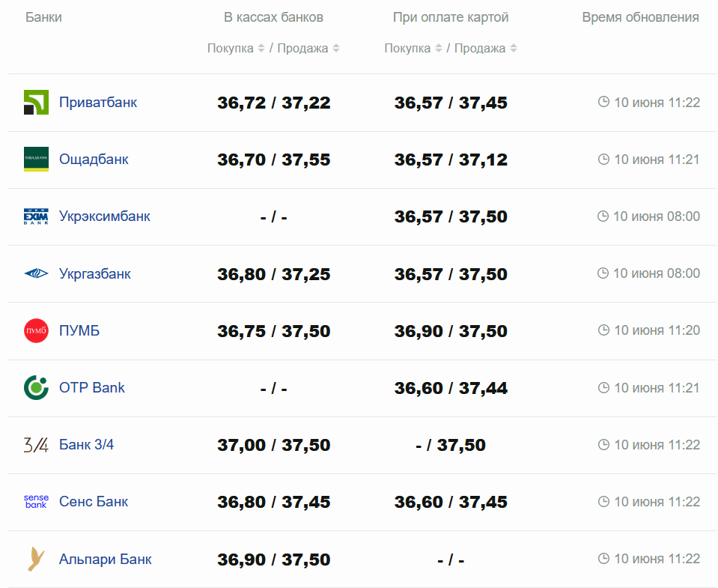The width and height of the screenshot is (718, 588).
Task: Follow the Сенс Банк link
Action: click(x=94, y=502)
